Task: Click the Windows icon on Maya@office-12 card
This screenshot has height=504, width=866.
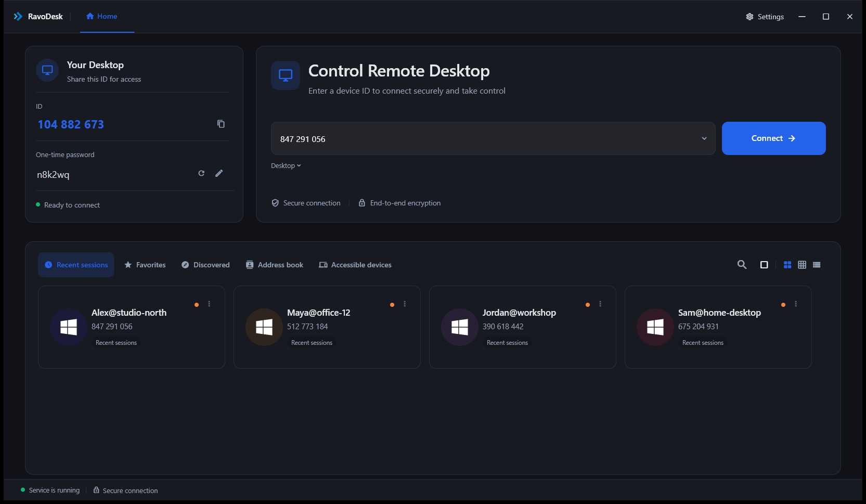Action: tap(264, 327)
